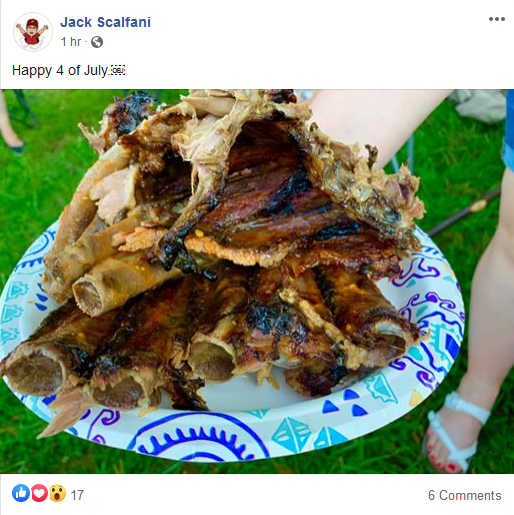Click the globe public-privacy icon
This screenshot has height=515, width=514.
[97, 42]
